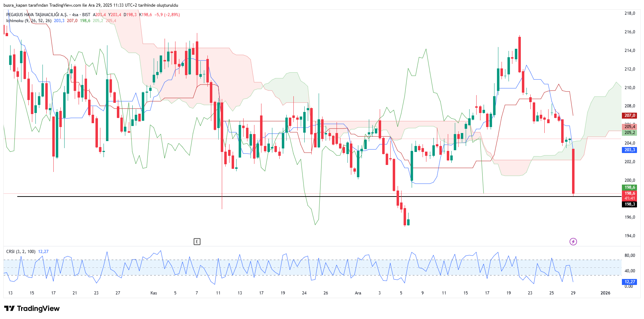Click the red 198,6 current price label
The width and height of the screenshot is (644, 319).
[630, 193]
